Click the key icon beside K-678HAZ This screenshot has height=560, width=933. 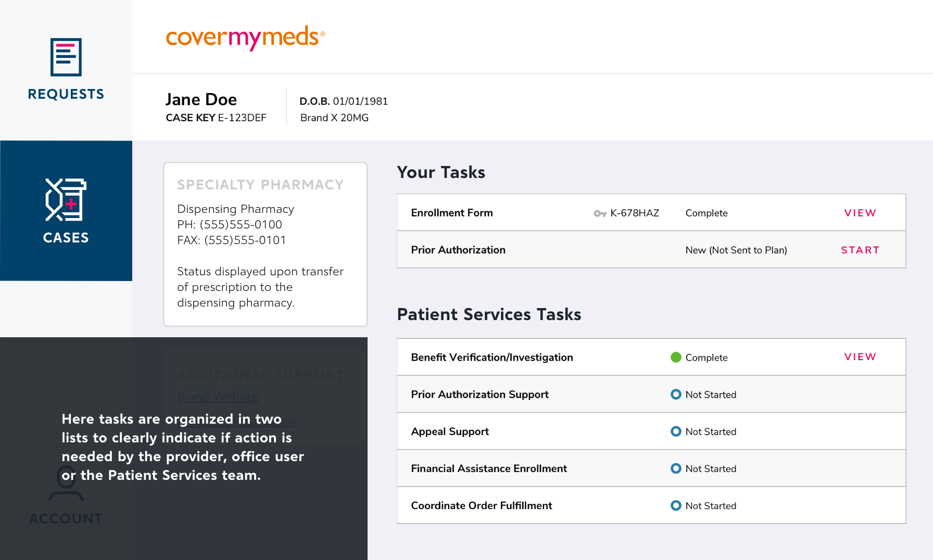tap(600, 213)
